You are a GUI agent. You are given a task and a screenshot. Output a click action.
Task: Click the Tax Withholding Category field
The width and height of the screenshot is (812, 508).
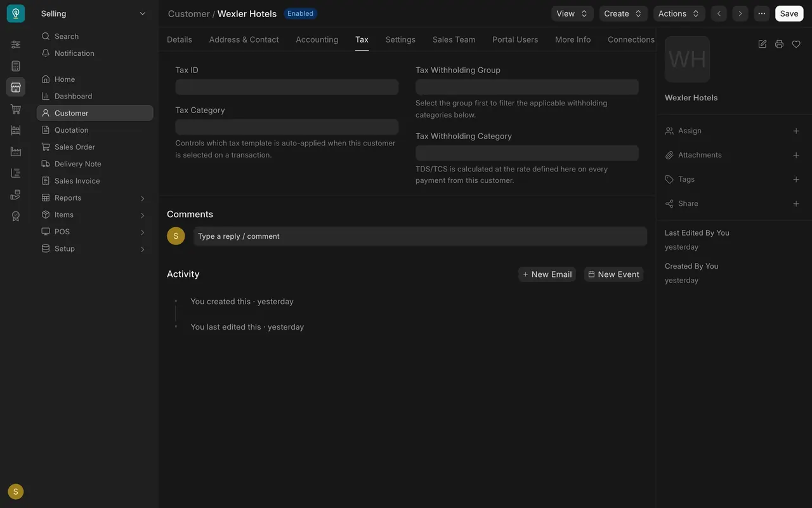click(527, 153)
